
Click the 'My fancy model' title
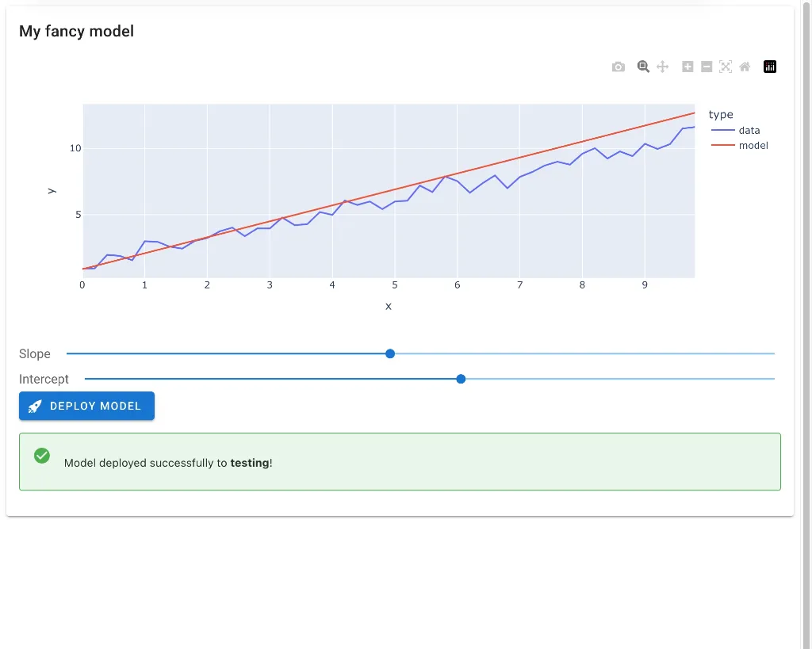[x=76, y=32]
